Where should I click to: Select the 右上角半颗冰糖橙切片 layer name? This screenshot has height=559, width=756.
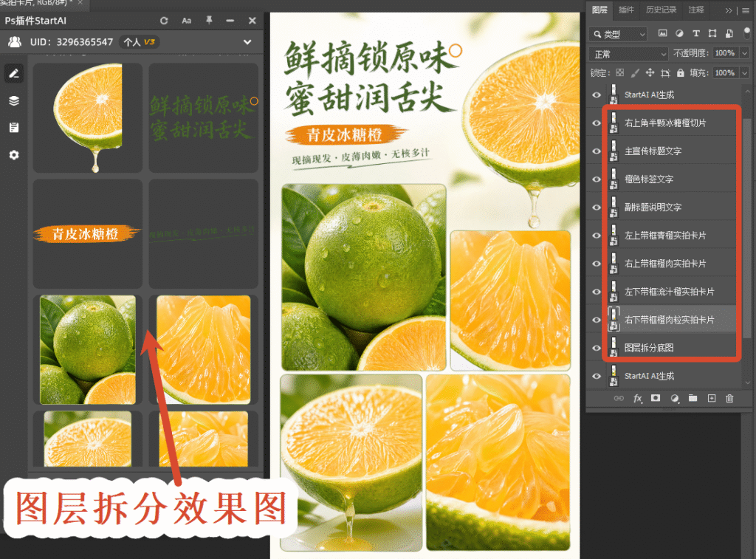[665, 123]
